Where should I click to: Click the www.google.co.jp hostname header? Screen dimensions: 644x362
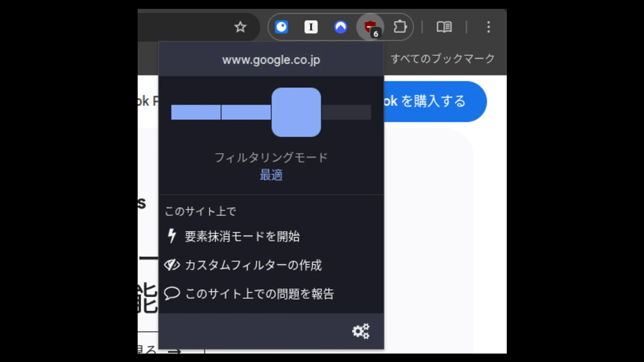click(271, 60)
